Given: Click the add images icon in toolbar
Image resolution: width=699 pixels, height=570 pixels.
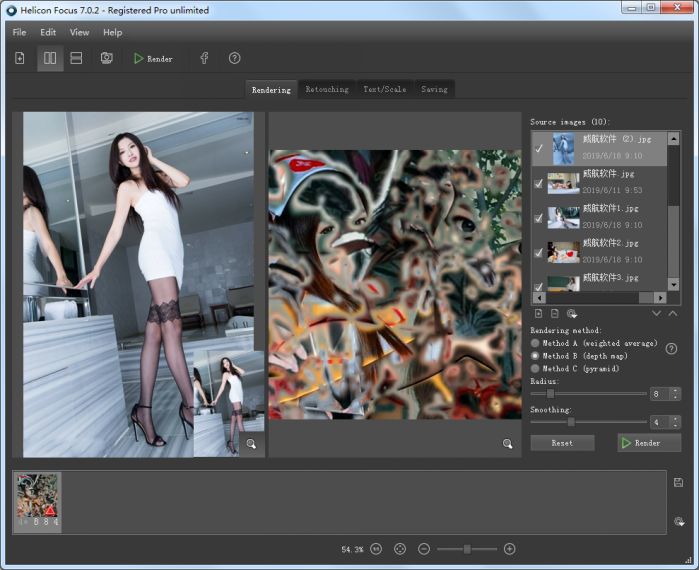Looking at the screenshot, I should tap(19, 58).
